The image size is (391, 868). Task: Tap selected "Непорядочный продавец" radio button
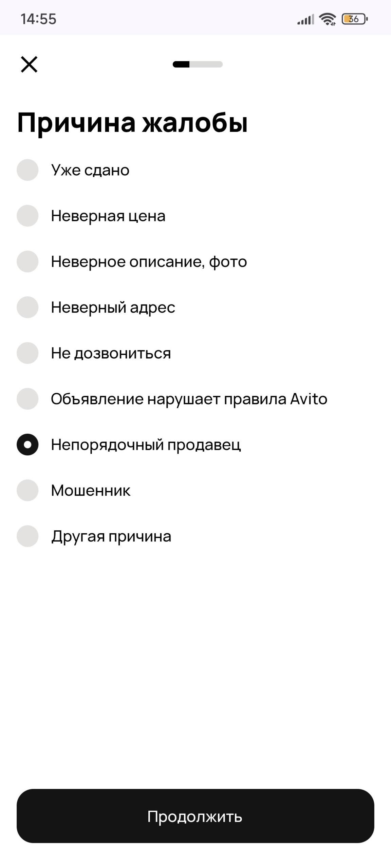pyautogui.click(x=27, y=445)
